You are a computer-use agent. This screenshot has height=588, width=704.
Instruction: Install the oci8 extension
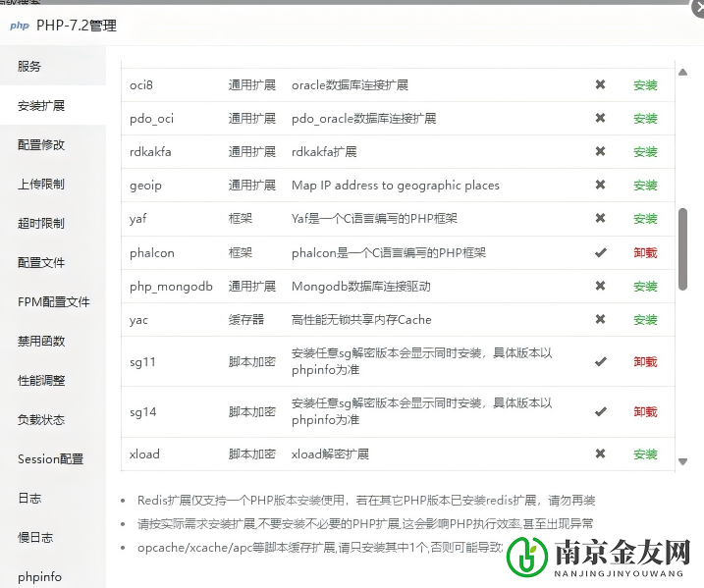[x=645, y=84]
